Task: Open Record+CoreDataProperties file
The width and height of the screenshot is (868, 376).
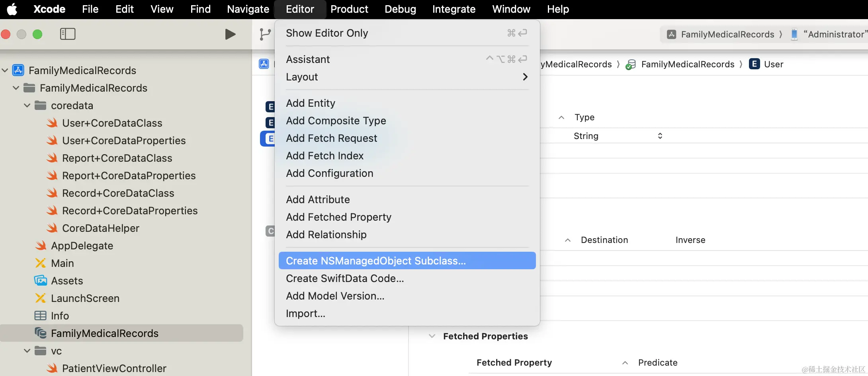Action: 130,211
